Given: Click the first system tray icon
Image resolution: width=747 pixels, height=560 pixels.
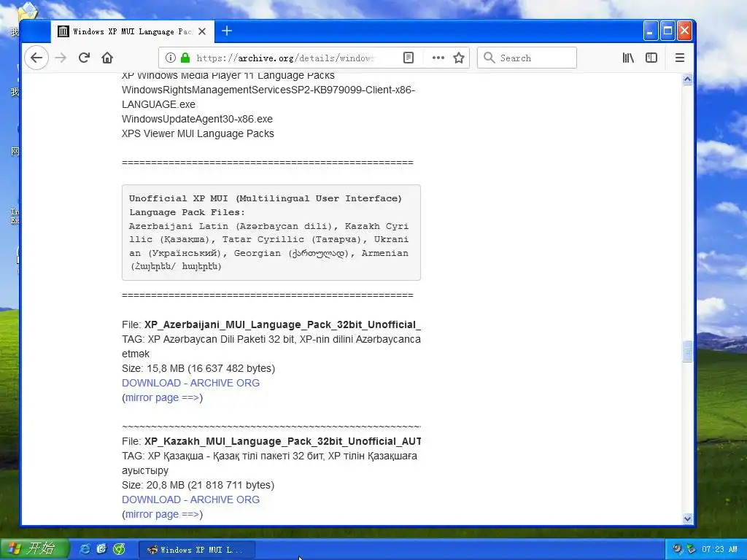Looking at the screenshot, I should pos(677,550).
